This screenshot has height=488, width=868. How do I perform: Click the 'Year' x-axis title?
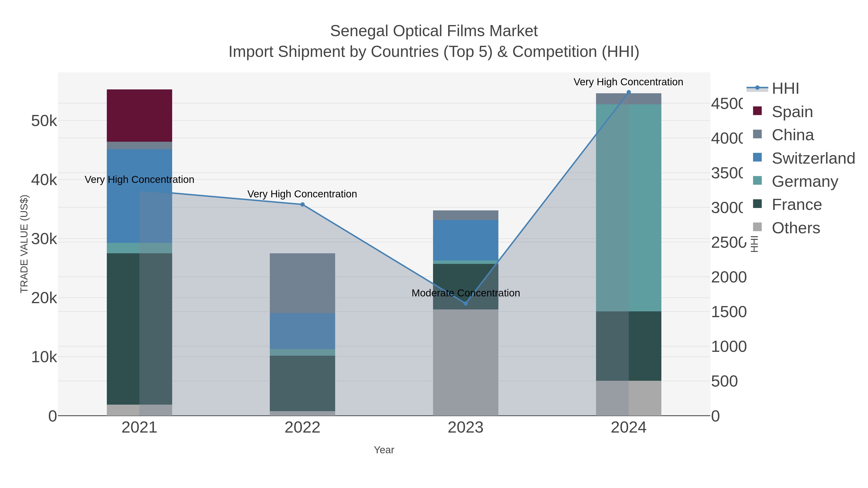pos(384,450)
